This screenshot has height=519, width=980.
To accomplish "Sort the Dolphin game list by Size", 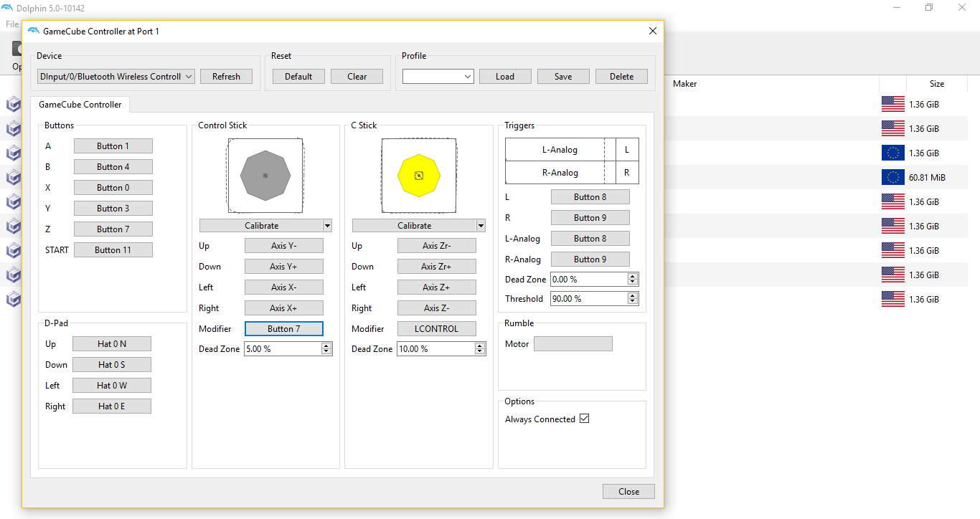I will coord(936,84).
